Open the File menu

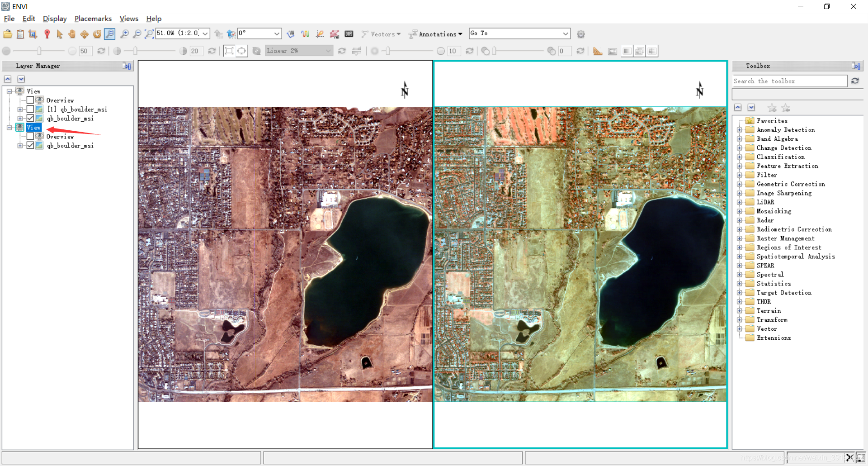(x=9, y=19)
